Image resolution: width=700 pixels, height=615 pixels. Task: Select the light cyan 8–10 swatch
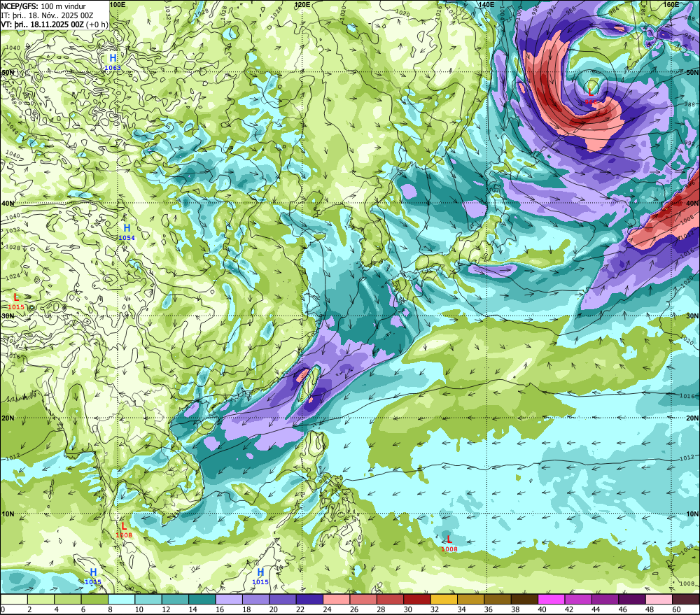[121, 599]
